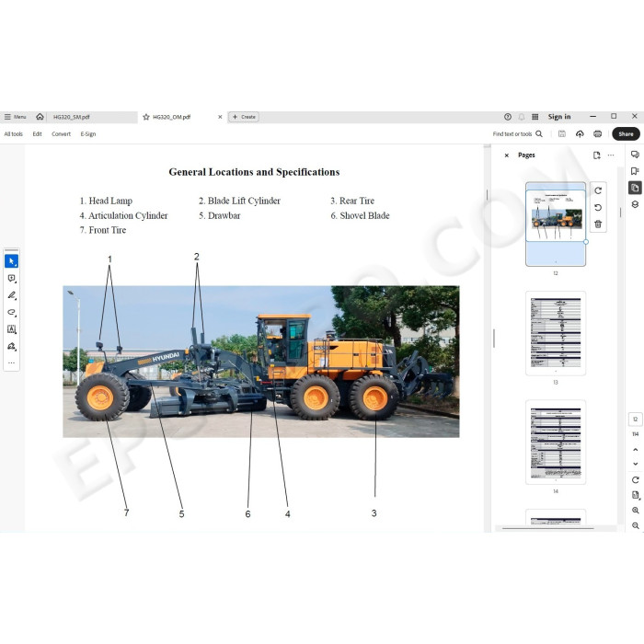Viewport: 644px width, 644px height.
Task: Rotate page 12 clockwise
Action: (598, 190)
